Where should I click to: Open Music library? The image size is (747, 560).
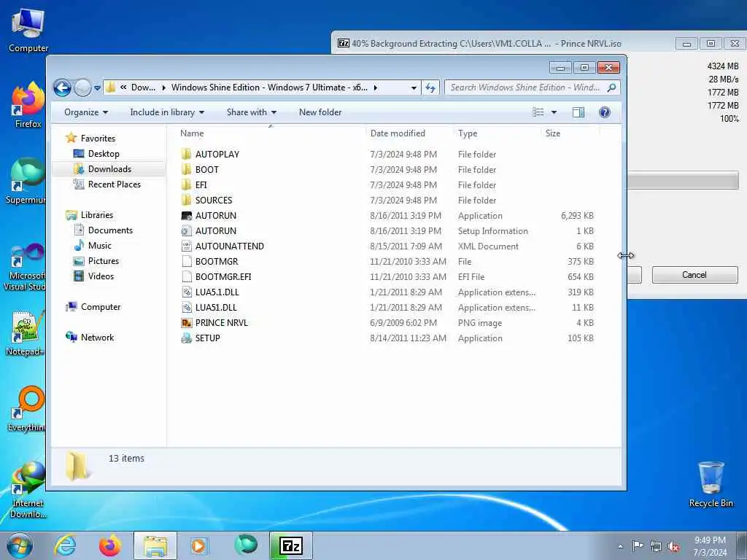pos(99,245)
